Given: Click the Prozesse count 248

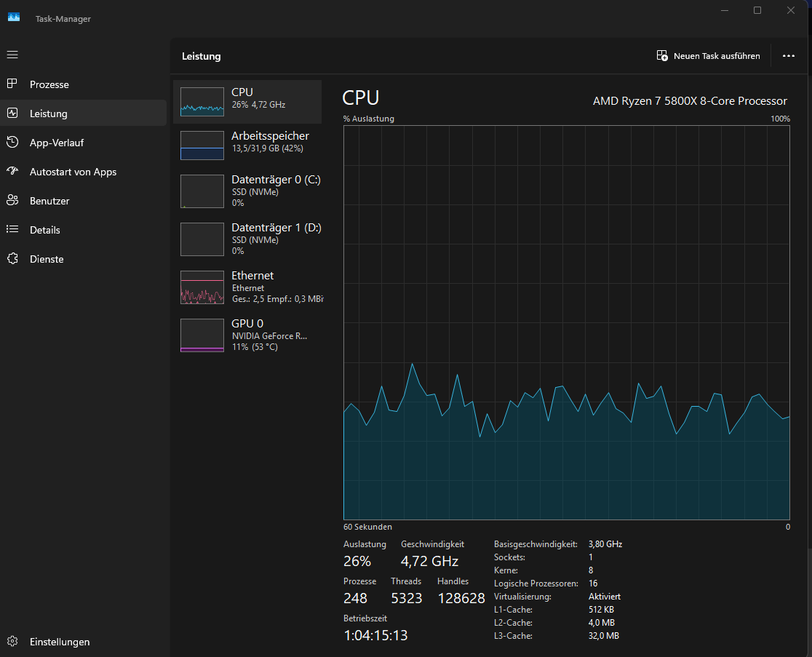Looking at the screenshot, I should pos(355,599).
